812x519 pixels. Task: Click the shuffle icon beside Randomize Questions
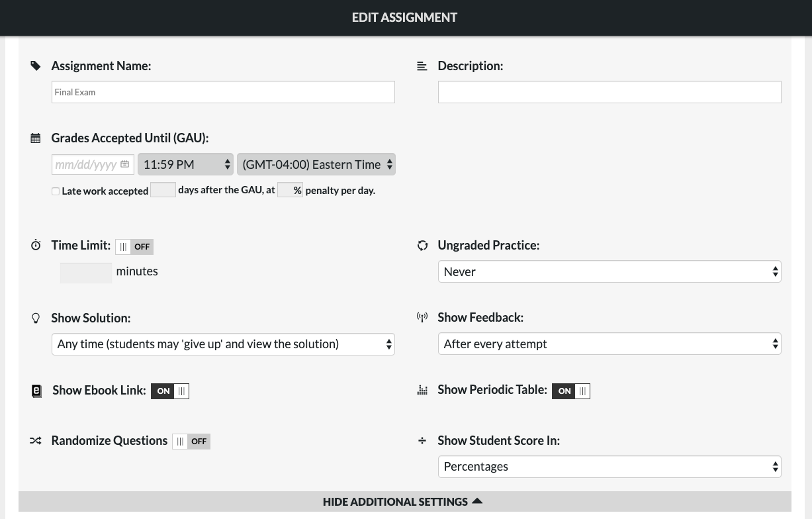36,441
